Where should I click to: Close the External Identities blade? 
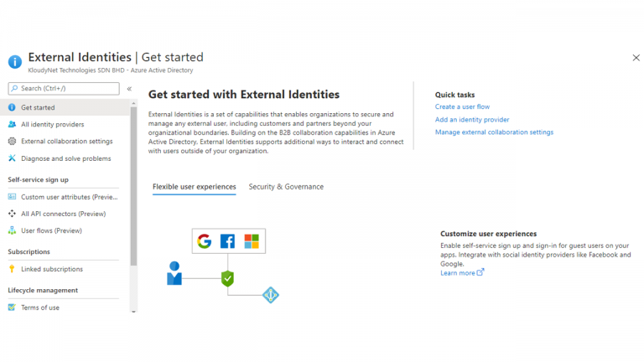pyautogui.click(x=636, y=58)
